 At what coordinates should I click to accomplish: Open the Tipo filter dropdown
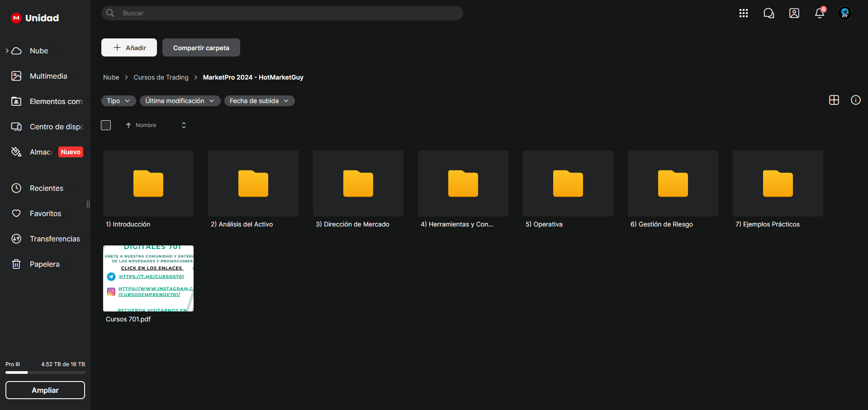[119, 101]
